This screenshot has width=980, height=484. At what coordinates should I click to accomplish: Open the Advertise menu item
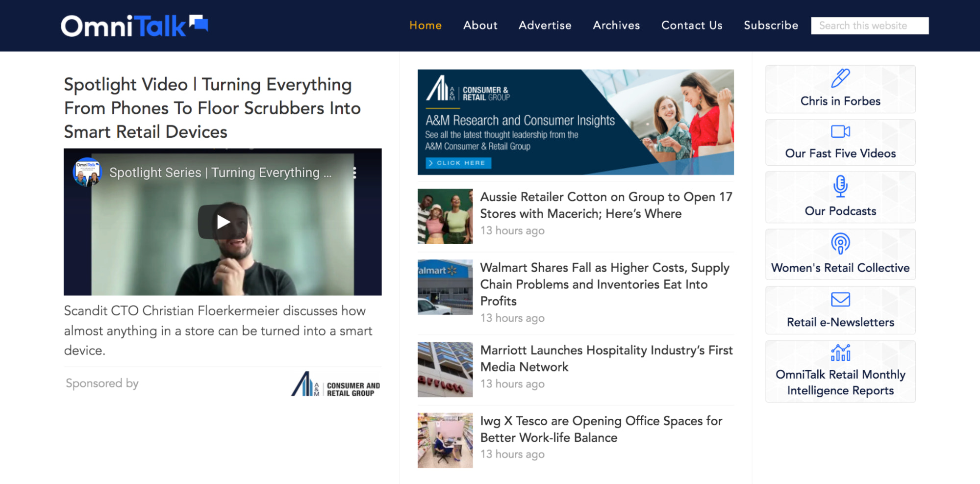tap(545, 25)
